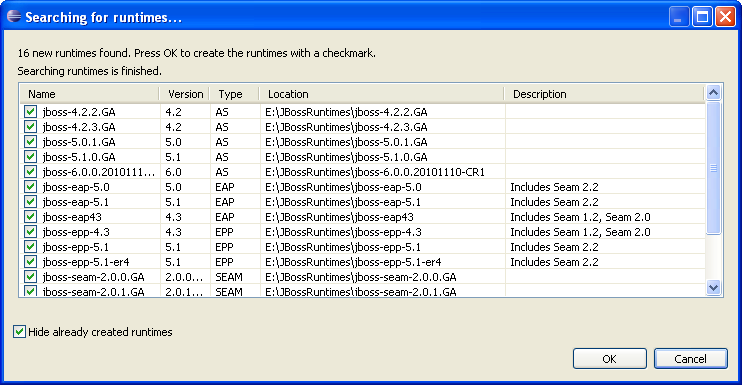
Task: Uncheck the jboss-eap43 checkbox
Action: 30,217
